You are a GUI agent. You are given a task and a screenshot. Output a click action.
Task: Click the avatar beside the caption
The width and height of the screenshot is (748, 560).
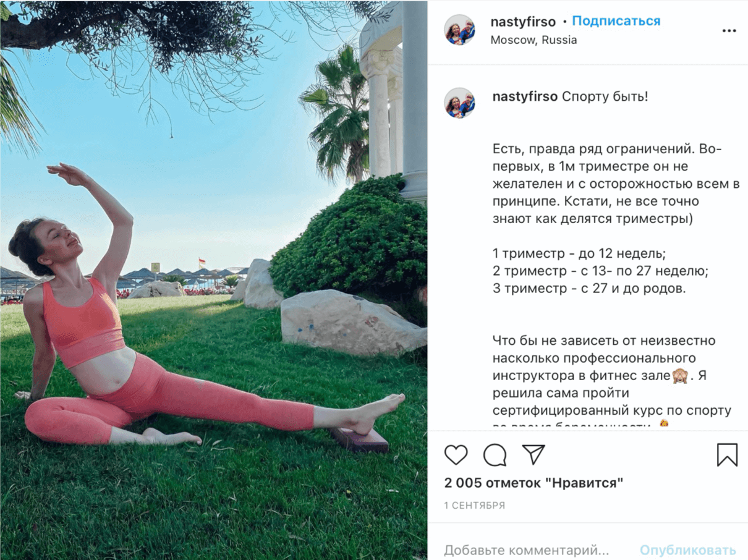pos(460,103)
